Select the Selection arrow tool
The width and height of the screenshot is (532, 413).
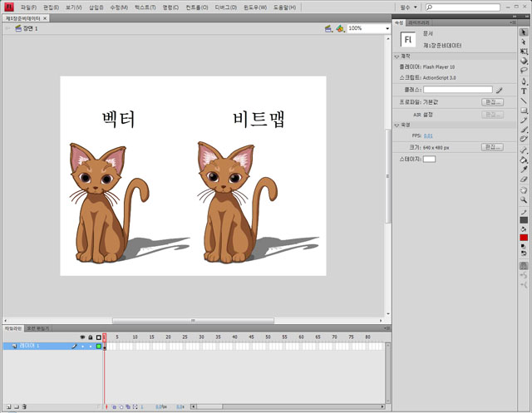click(524, 31)
